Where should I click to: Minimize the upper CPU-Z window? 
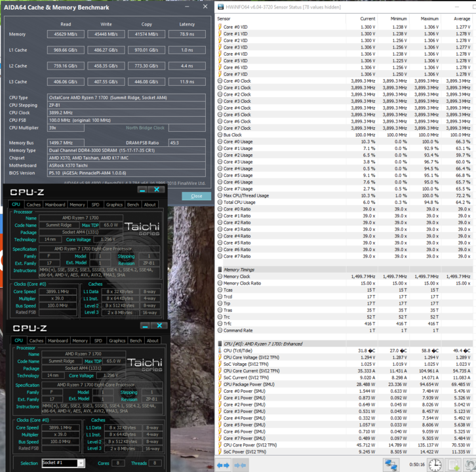click(142, 189)
